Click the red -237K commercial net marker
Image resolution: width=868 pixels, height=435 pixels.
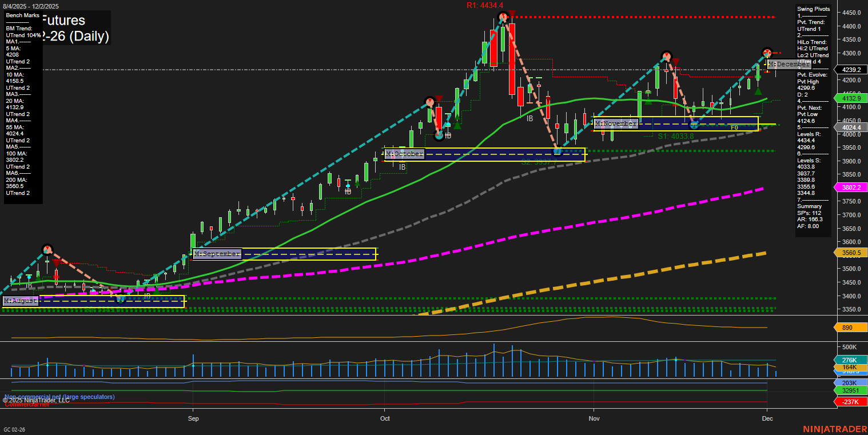tap(851, 402)
